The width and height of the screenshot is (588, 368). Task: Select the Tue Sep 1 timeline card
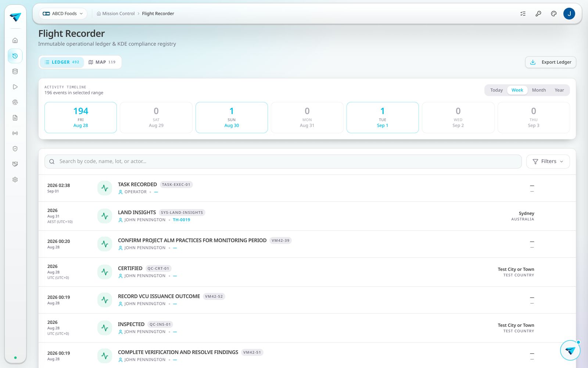[x=383, y=117]
